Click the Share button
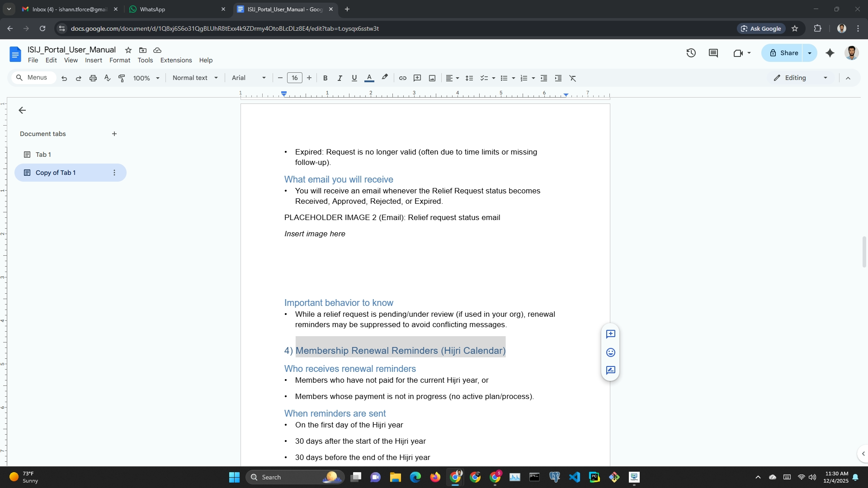The image size is (868, 488). click(x=783, y=53)
